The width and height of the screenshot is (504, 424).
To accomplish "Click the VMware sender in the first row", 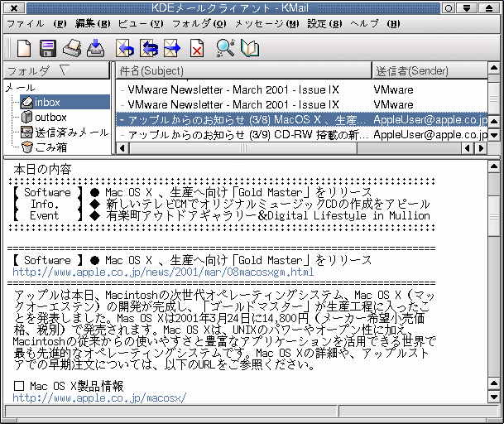I will coord(393,89).
